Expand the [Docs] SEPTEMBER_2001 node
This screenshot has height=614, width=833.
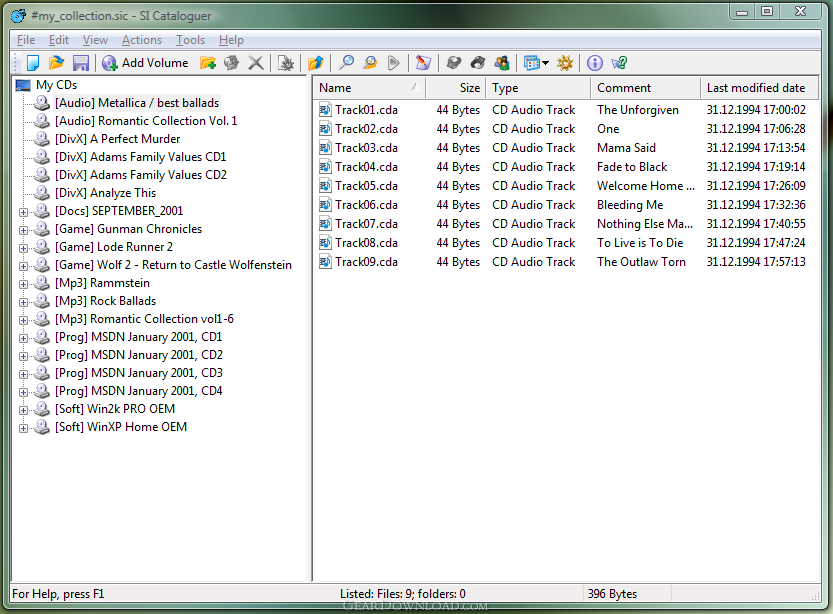tap(23, 211)
